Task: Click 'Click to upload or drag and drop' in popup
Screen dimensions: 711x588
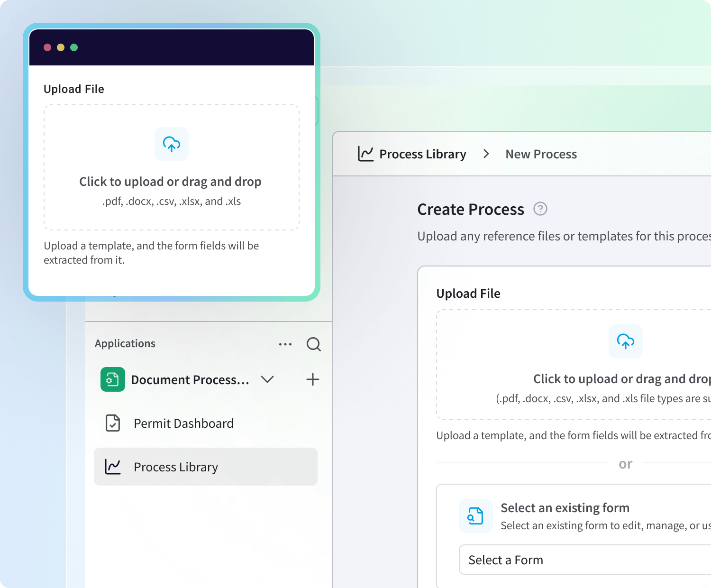Action: [170, 182]
